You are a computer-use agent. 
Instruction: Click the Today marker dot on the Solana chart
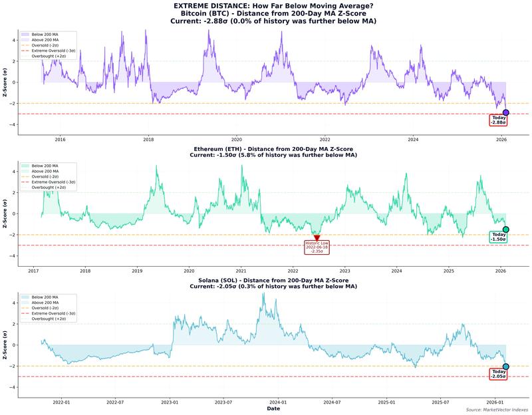(507, 365)
